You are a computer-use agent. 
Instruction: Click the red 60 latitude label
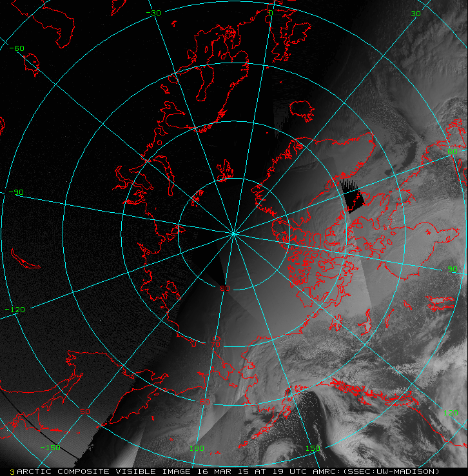click(205, 402)
